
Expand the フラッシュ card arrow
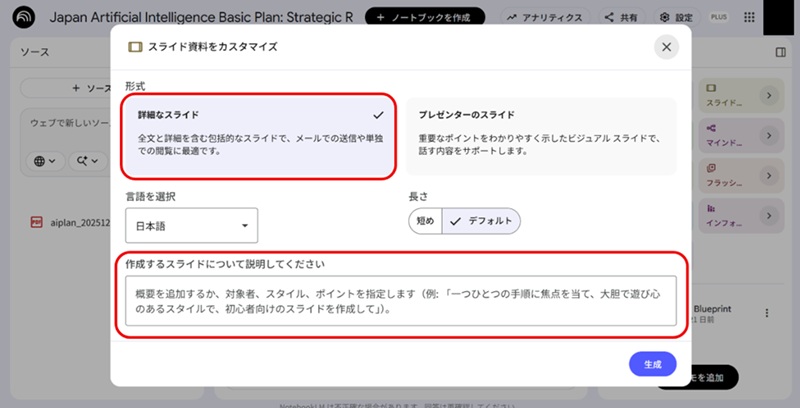click(769, 175)
